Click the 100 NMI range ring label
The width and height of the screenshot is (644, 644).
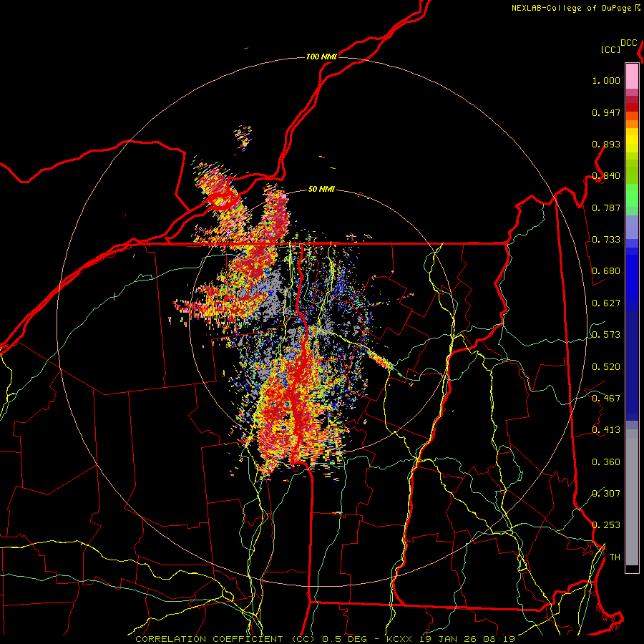pos(321,57)
